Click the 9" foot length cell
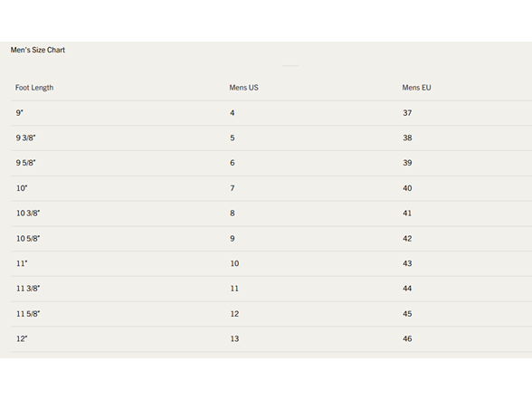This screenshot has width=532, height=399. point(20,113)
